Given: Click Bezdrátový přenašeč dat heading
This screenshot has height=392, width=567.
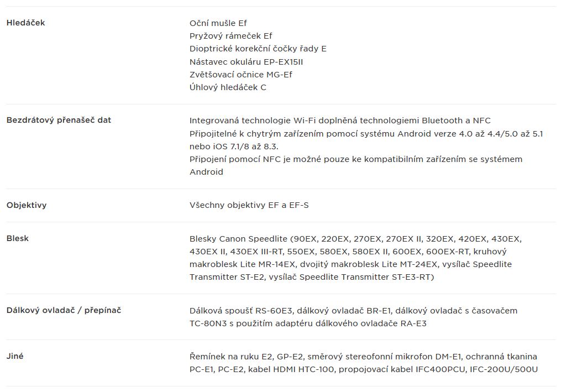Looking at the screenshot, I should point(59,120).
